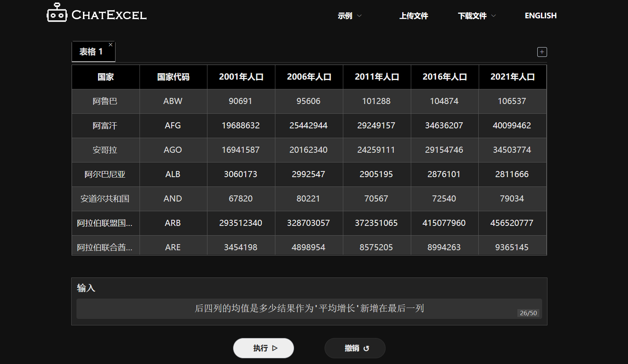Click the value 90691

click(x=240, y=101)
